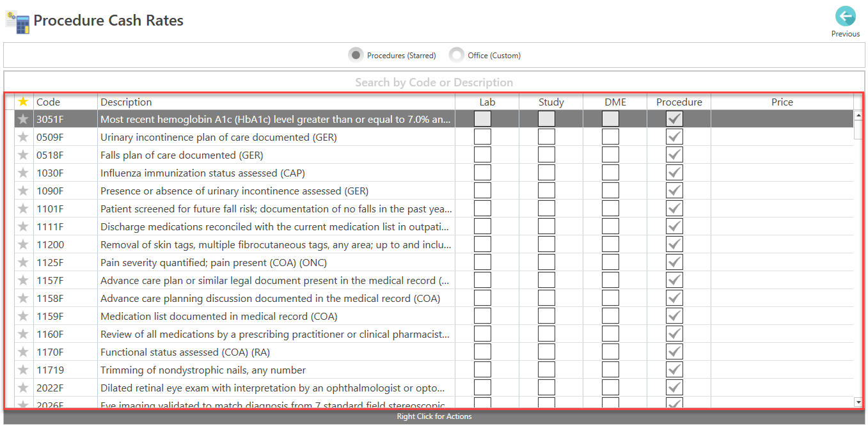Uncheck the Procedure box for 11719
868x426 pixels.
[x=674, y=370]
